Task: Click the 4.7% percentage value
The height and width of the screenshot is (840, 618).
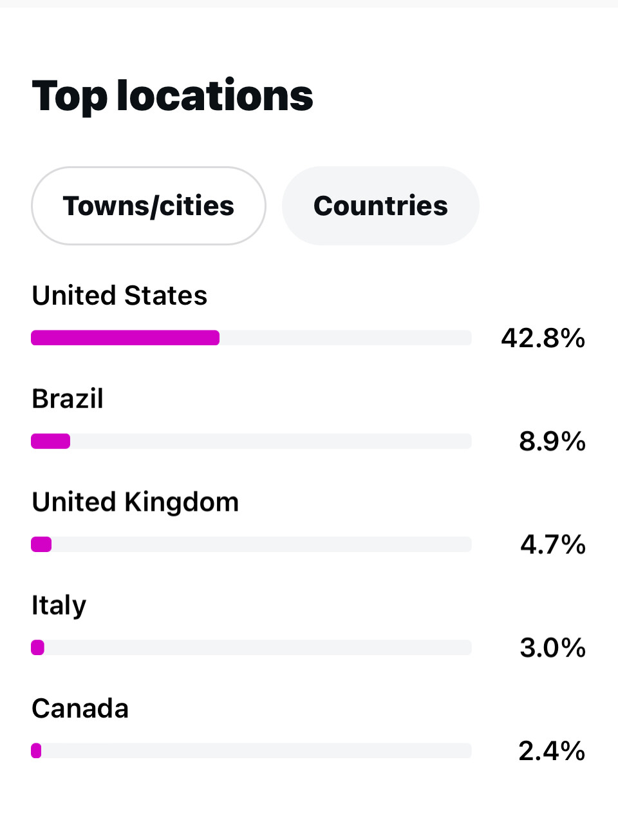Action: point(552,544)
